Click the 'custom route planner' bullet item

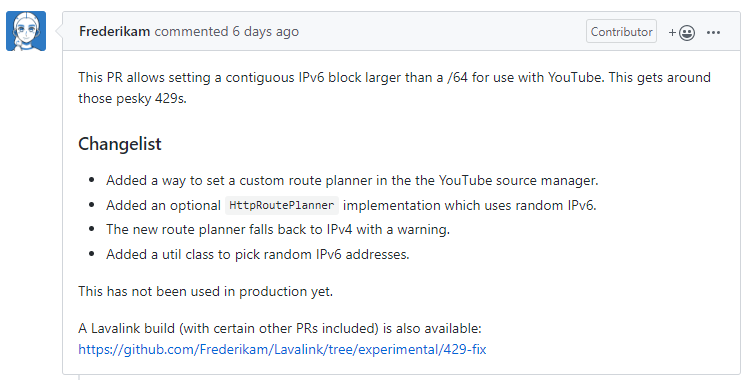coord(352,180)
